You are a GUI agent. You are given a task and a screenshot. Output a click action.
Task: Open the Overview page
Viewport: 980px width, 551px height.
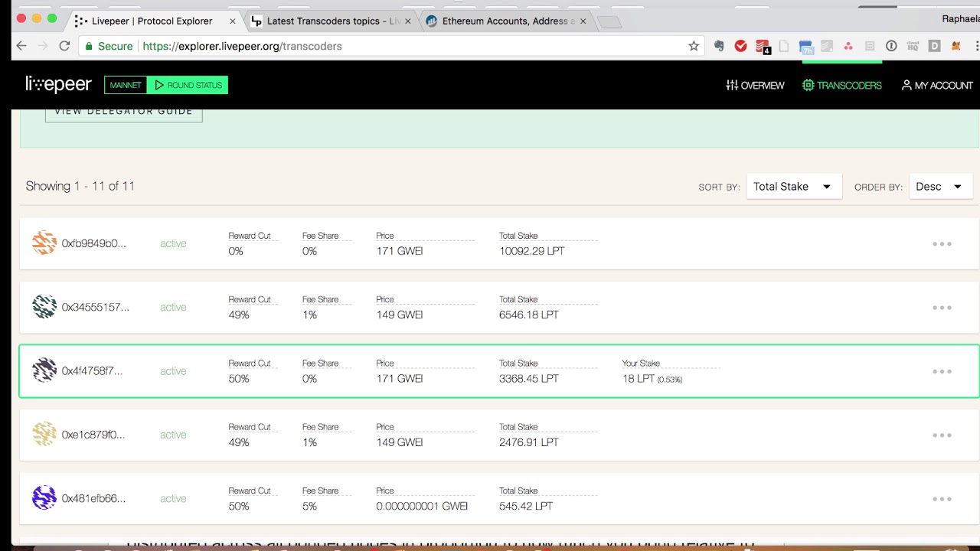(755, 85)
